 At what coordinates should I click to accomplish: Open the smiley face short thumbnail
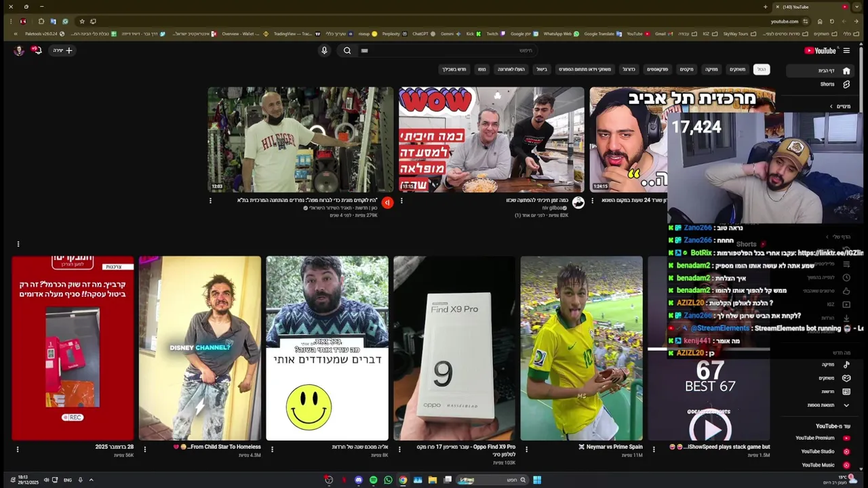(x=327, y=348)
